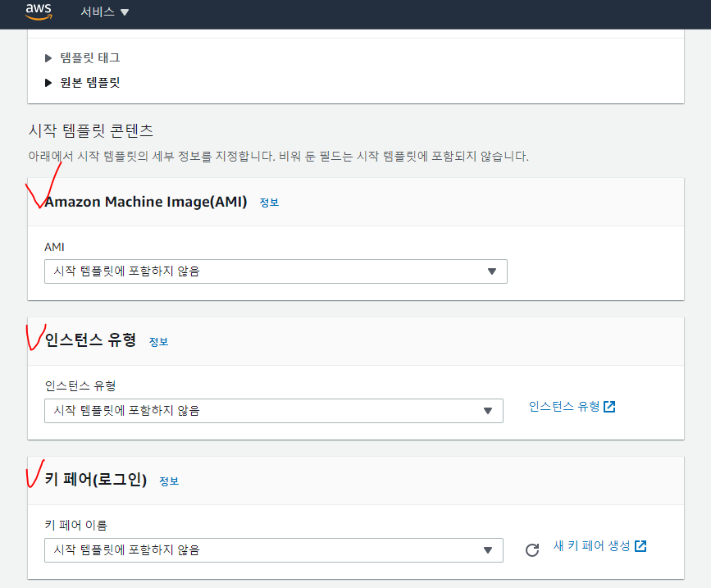Click 정보 link next to 키 페어(로그인)
Image resolution: width=711 pixels, height=588 pixels.
[x=169, y=481]
